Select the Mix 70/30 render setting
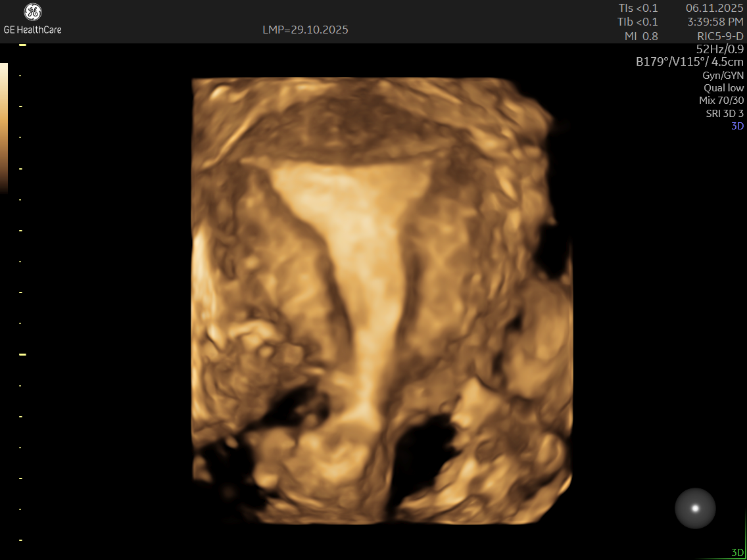The width and height of the screenshot is (747, 560). (x=721, y=101)
